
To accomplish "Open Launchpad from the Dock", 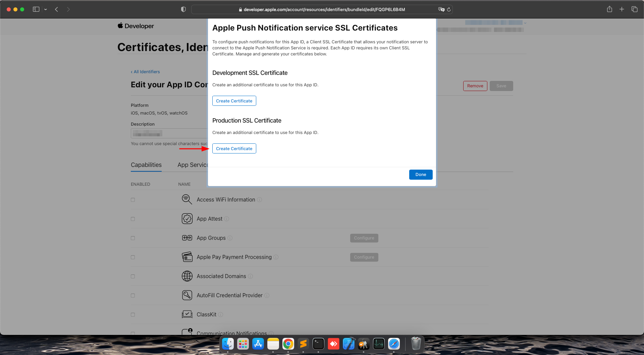I will pyautogui.click(x=243, y=344).
